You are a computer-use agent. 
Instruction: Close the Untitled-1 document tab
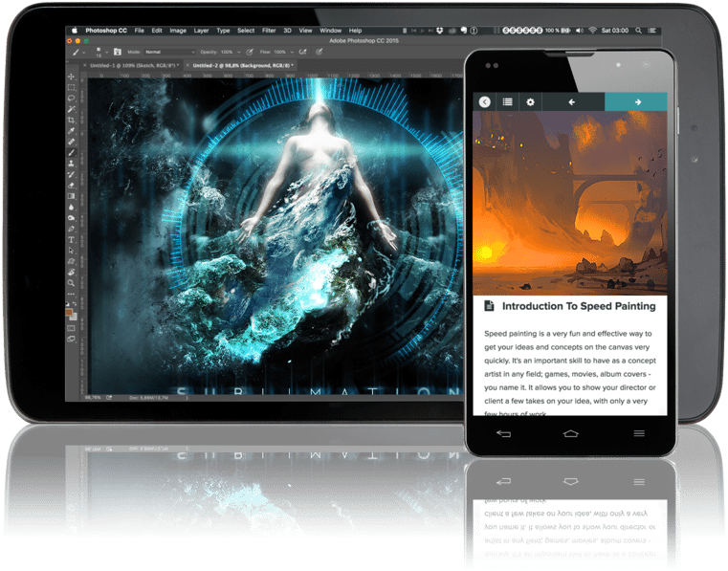[84, 65]
